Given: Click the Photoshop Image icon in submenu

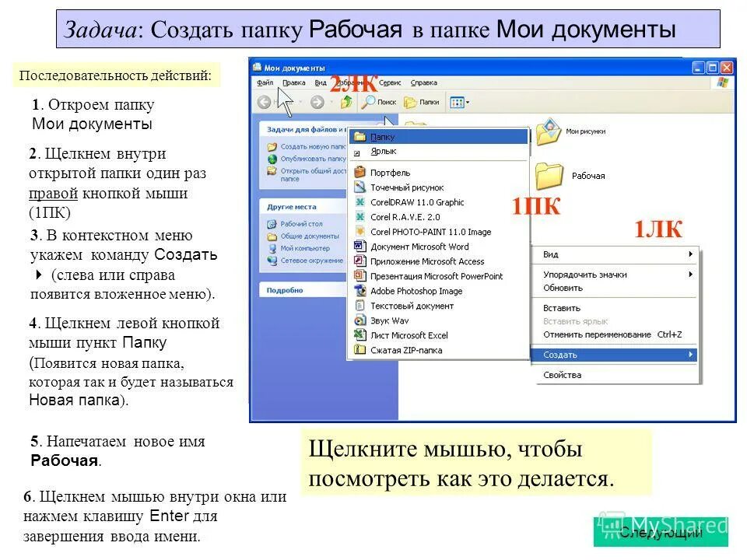Looking at the screenshot, I should pyautogui.click(x=359, y=290).
